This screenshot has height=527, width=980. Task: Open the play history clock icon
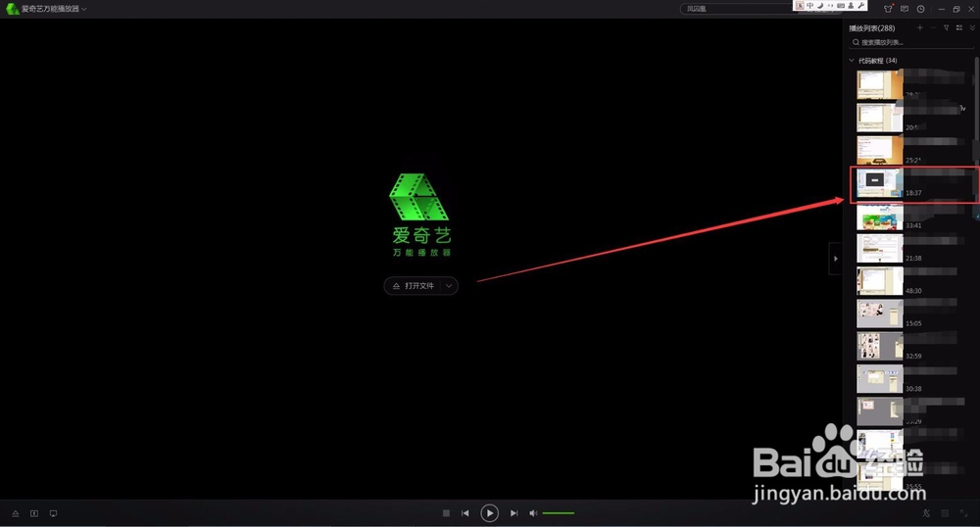pos(920,9)
